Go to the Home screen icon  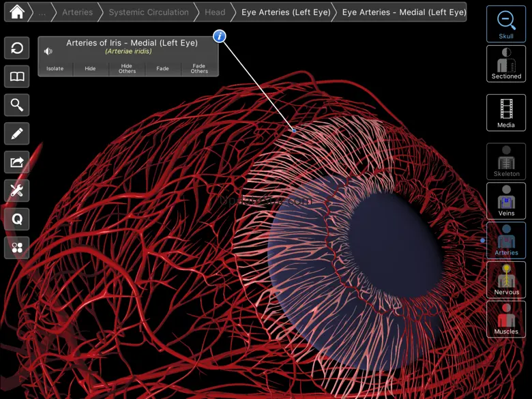17,12
